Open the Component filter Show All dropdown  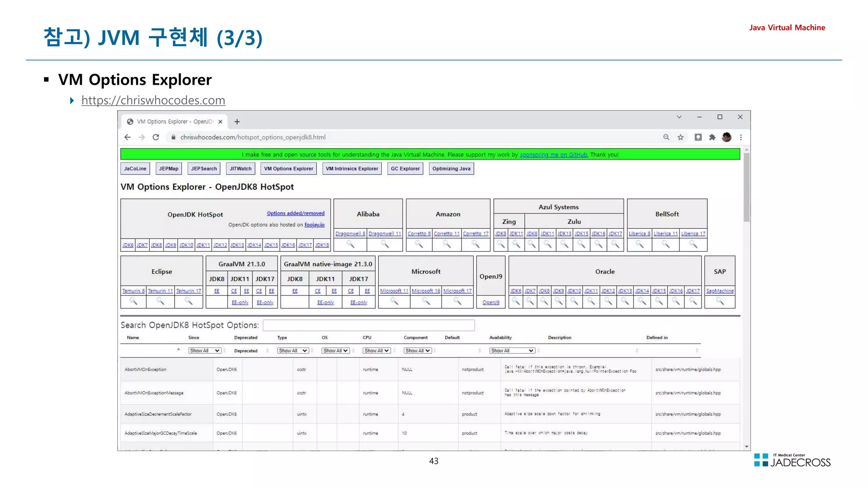click(x=418, y=351)
